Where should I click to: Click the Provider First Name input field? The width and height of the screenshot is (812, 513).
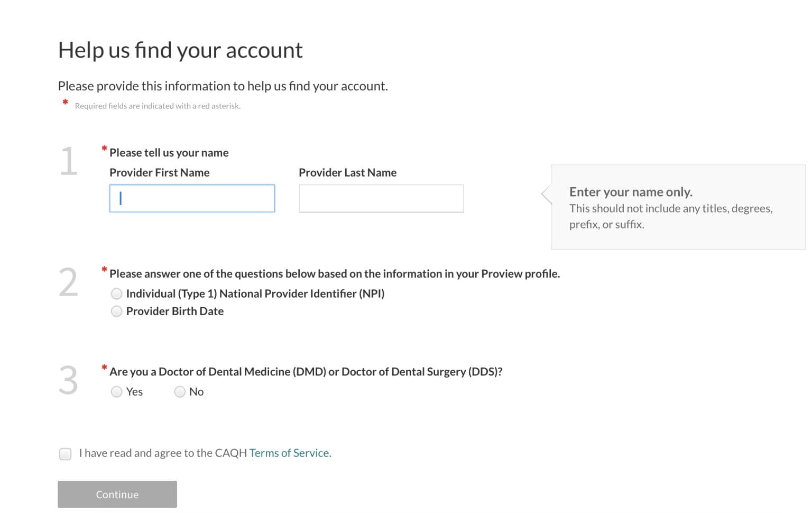(x=192, y=198)
